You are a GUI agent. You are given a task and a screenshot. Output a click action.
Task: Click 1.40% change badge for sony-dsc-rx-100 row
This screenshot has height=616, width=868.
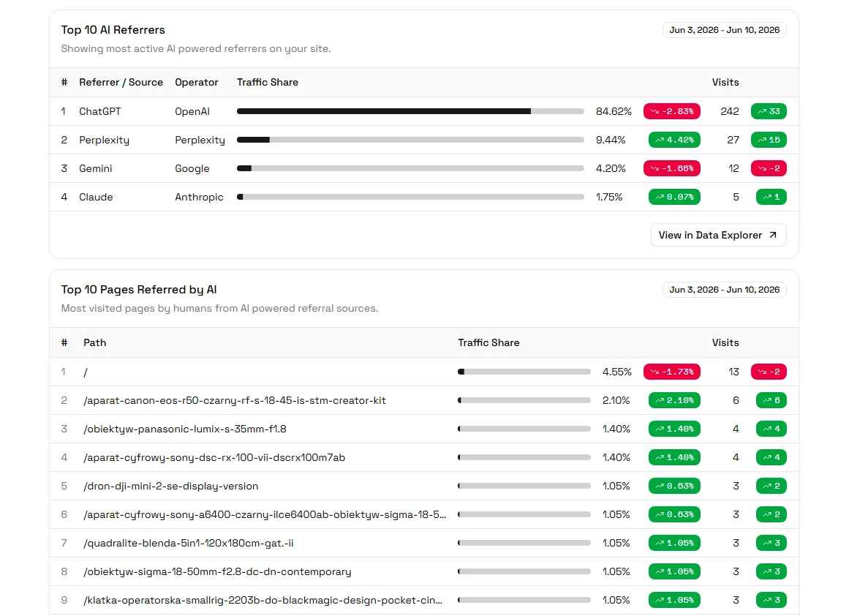(x=674, y=457)
